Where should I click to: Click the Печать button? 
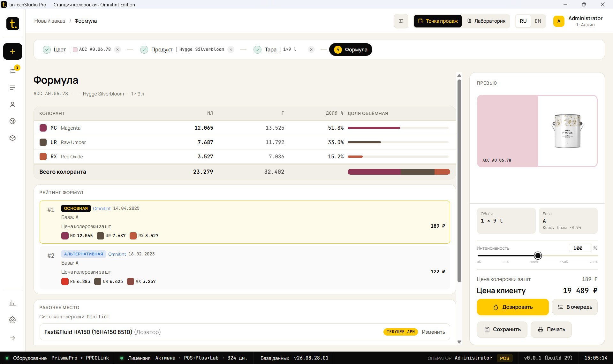551,330
